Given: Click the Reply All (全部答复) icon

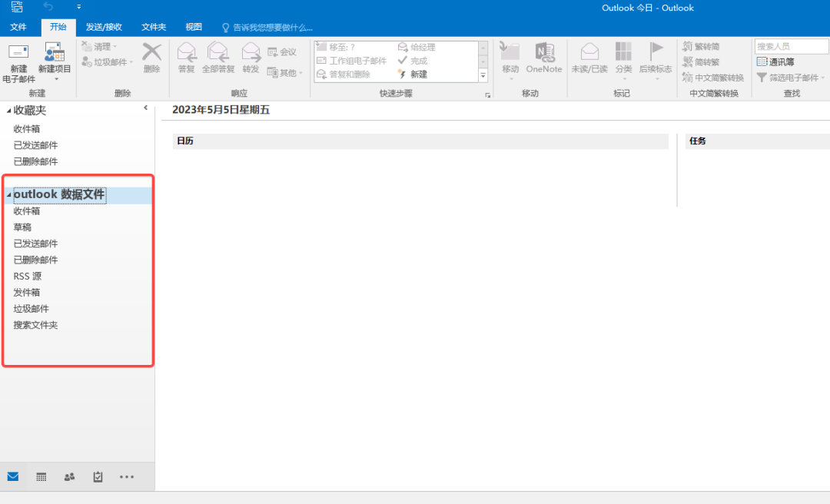Looking at the screenshot, I should [x=218, y=52].
